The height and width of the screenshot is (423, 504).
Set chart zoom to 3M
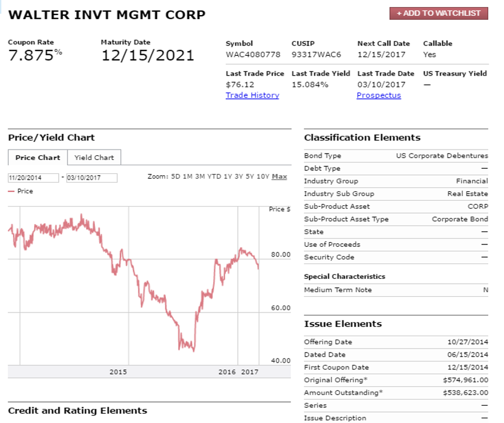200,176
